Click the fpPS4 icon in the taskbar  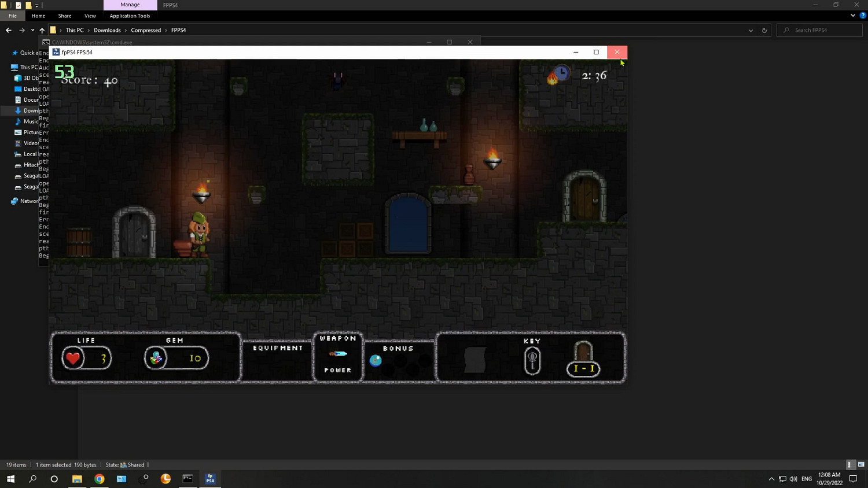[x=210, y=479]
